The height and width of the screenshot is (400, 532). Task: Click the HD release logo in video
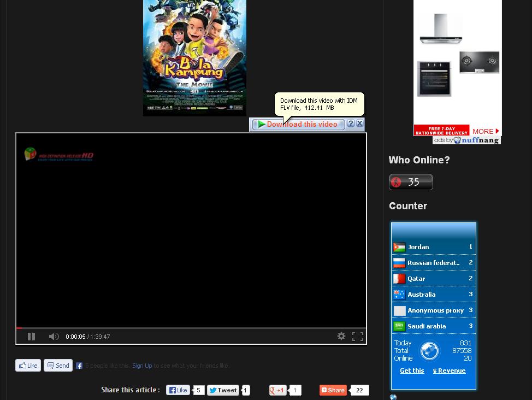59,155
